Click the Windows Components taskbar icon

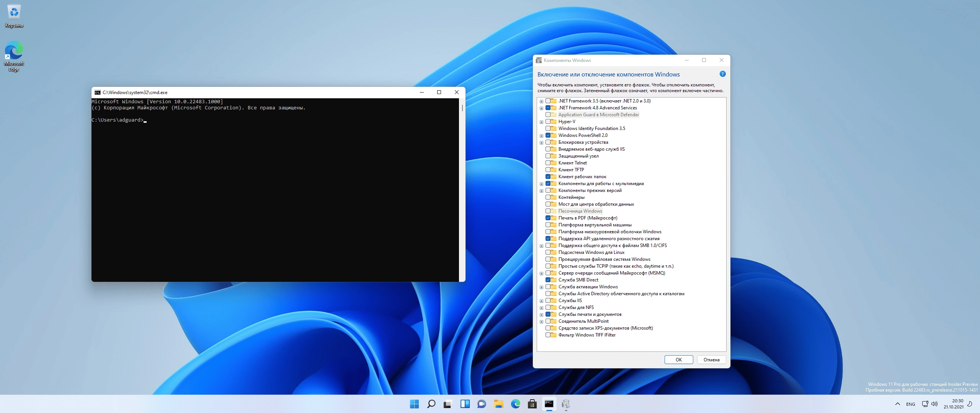tap(566, 404)
